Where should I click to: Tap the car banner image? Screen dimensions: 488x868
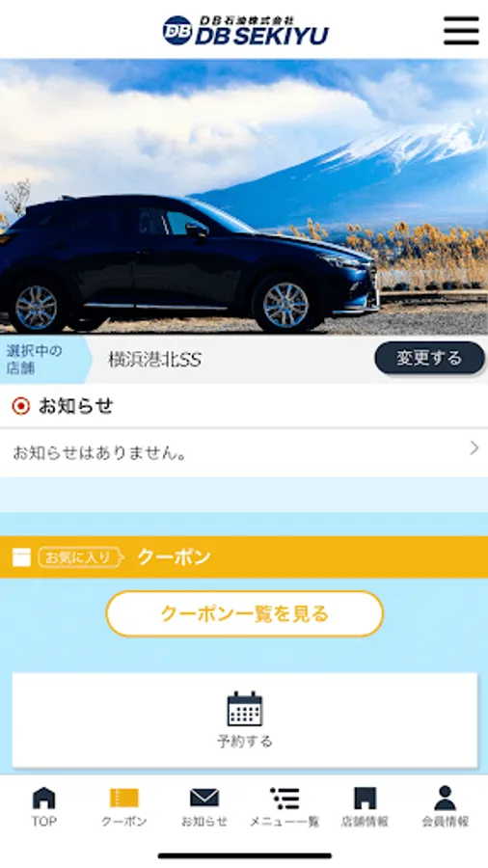[x=244, y=197]
